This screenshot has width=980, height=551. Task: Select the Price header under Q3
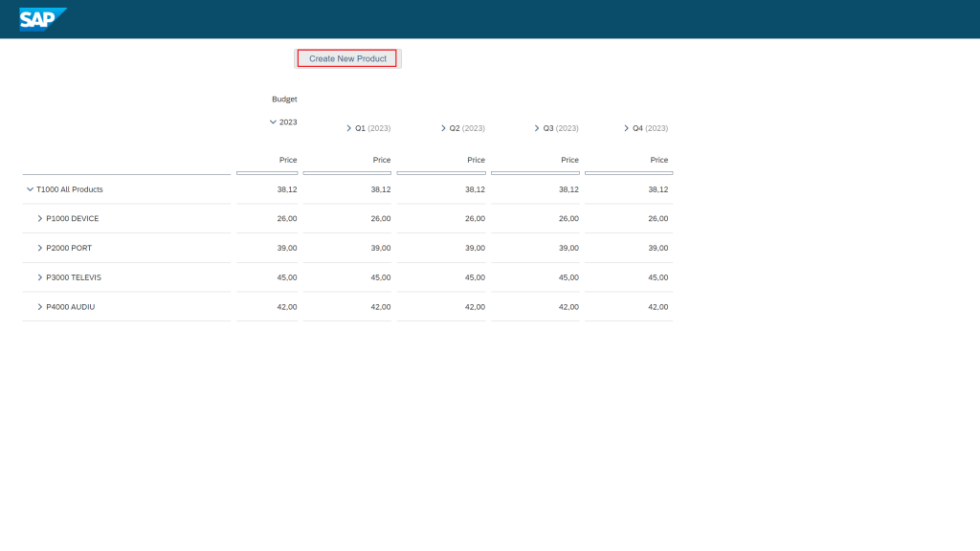569,160
